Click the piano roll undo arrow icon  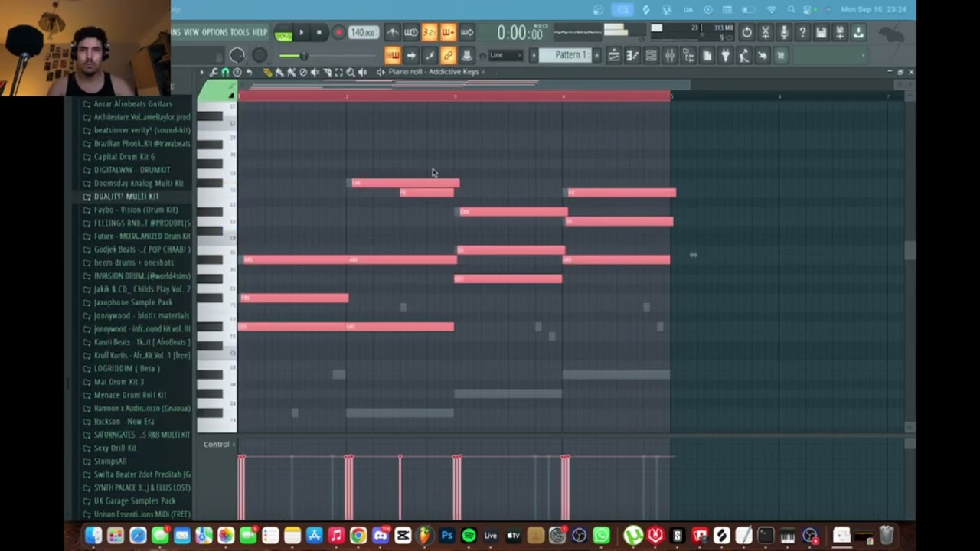(249, 73)
